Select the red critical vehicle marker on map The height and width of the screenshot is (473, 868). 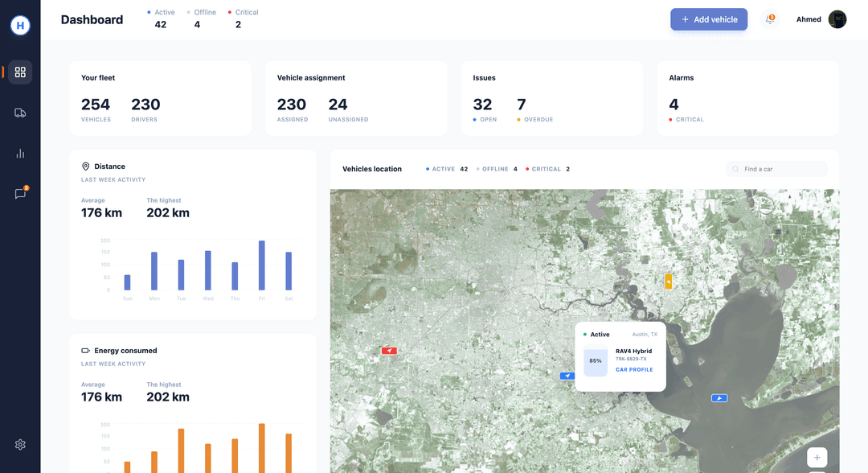(x=389, y=351)
